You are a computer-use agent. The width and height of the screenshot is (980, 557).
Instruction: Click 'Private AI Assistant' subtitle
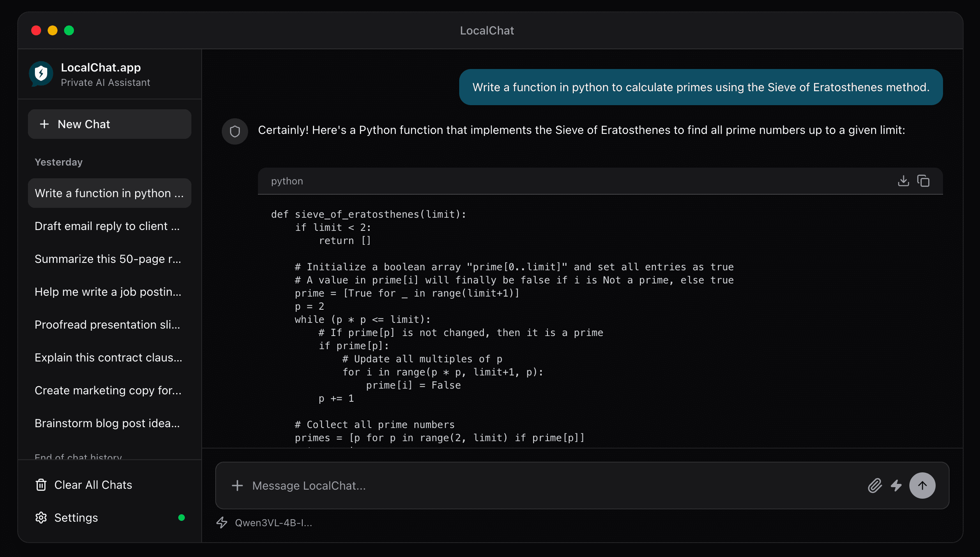point(106,83)
